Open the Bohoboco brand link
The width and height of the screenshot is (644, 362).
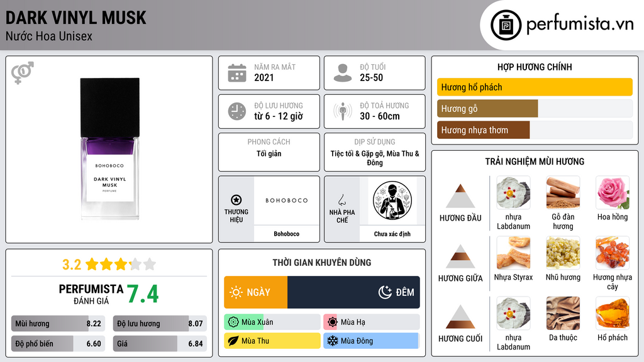[287, 234]
